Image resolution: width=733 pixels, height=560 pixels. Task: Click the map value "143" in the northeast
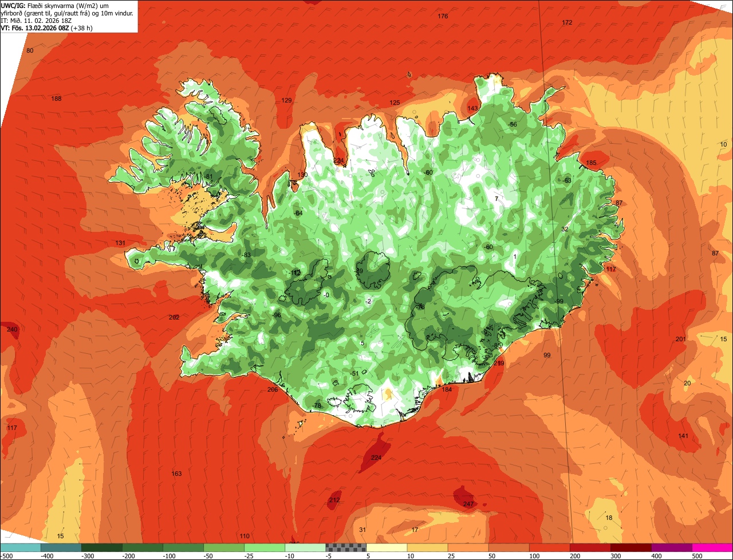[x=472, y=108]
